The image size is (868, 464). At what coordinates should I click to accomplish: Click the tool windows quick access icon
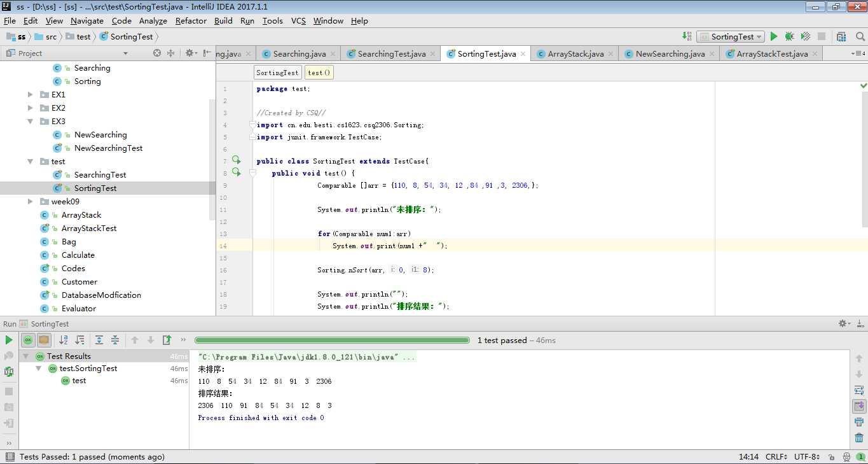10,457
